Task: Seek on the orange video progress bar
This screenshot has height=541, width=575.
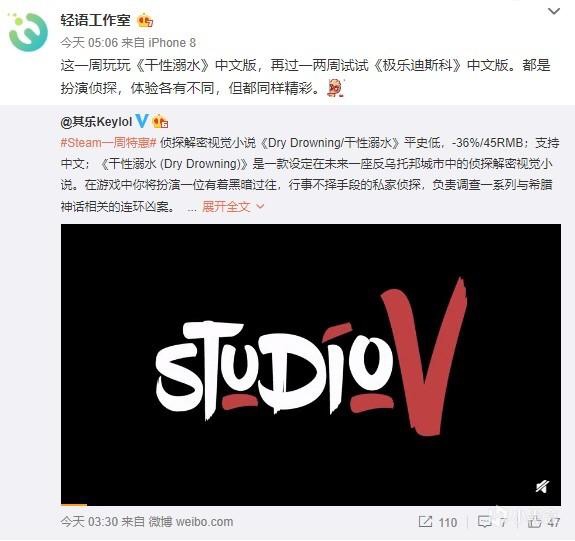Action: point(311,505)
